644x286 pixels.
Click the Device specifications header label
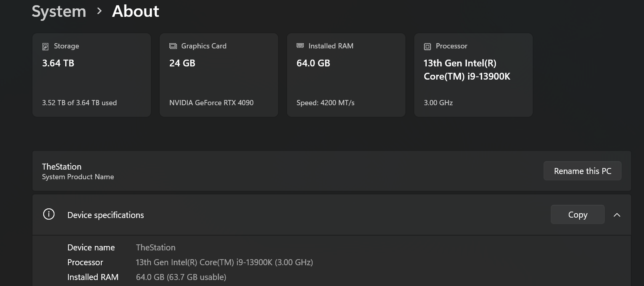[x=106, y=215]
